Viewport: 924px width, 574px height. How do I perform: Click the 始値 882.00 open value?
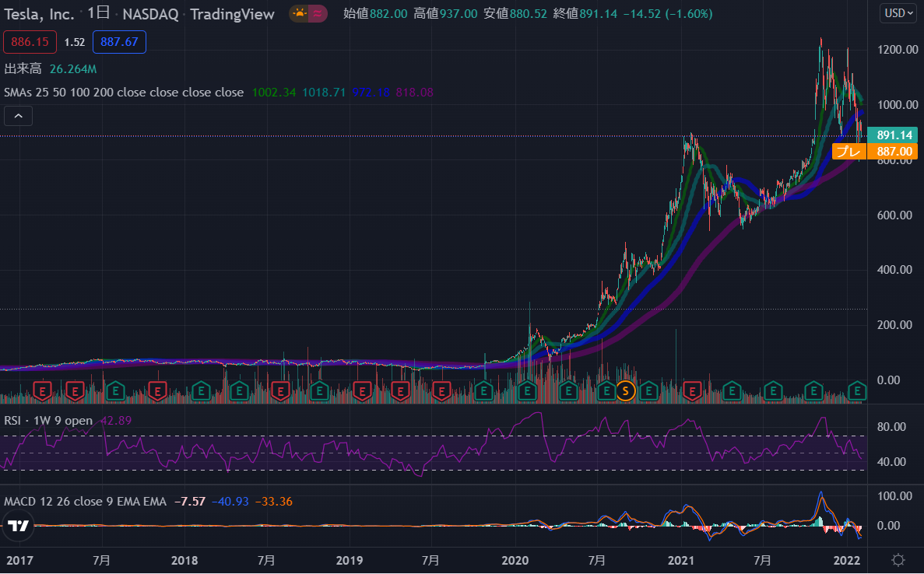(375, 13)
